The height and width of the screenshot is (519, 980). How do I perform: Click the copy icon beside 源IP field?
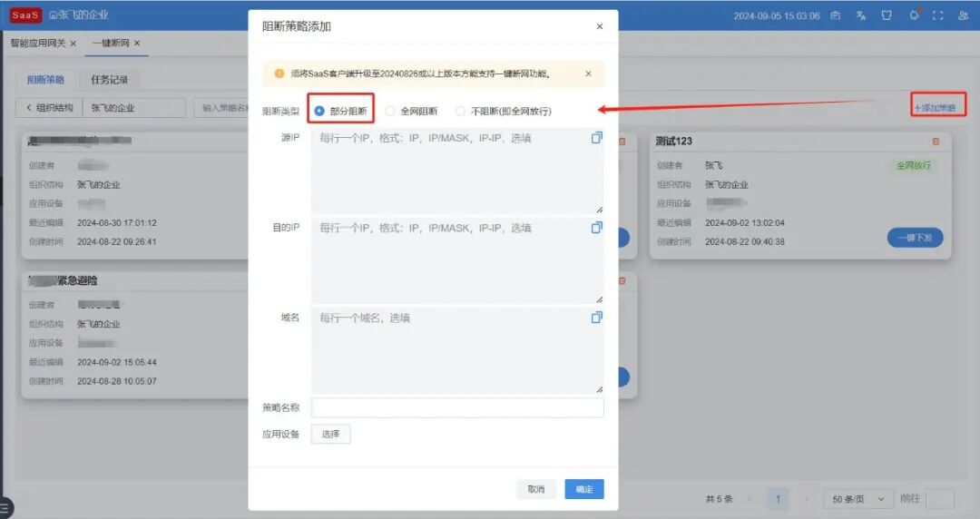tap(597, 138)
